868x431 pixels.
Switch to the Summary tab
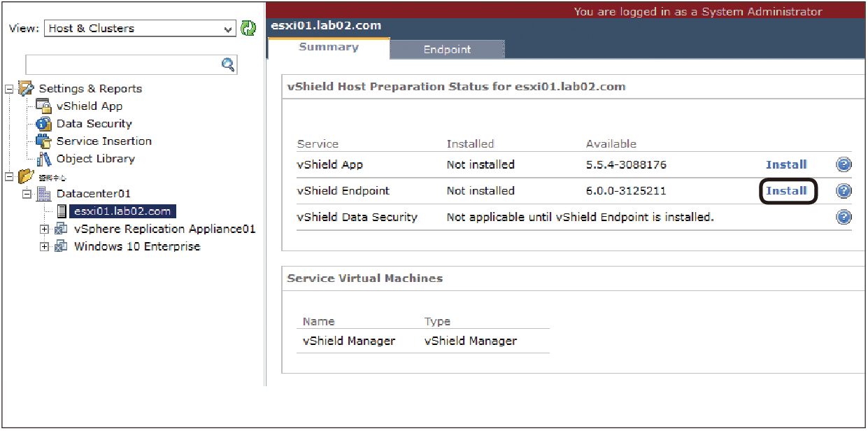[x=329, y=48]
